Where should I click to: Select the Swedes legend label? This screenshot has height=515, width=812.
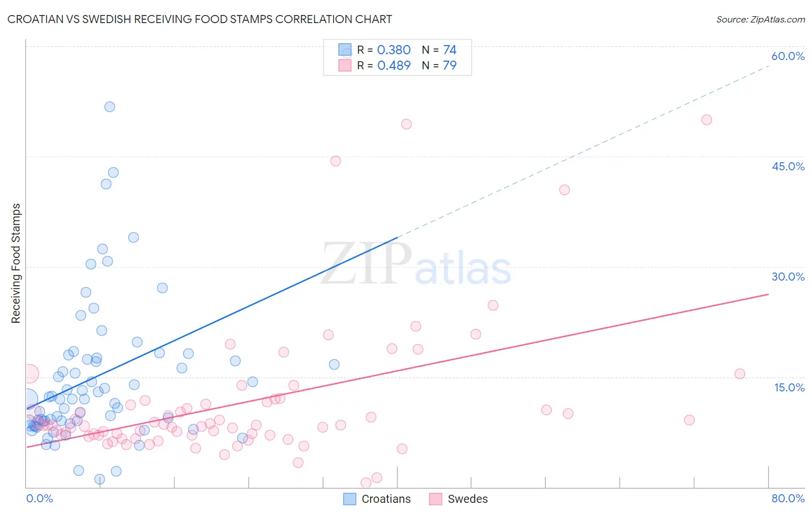(468, 499)
